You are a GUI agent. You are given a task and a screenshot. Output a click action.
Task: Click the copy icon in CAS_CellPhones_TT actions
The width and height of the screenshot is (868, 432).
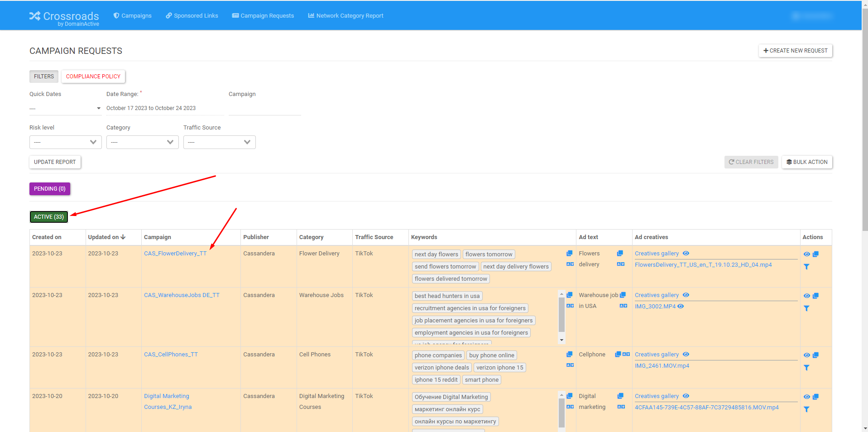point(815,355)
